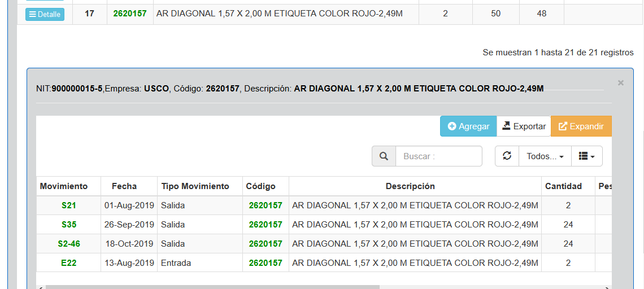This screenshot has height=289, width=644.
Task: Click code 2620157 in the S21 row
Action: click(266, 205)
